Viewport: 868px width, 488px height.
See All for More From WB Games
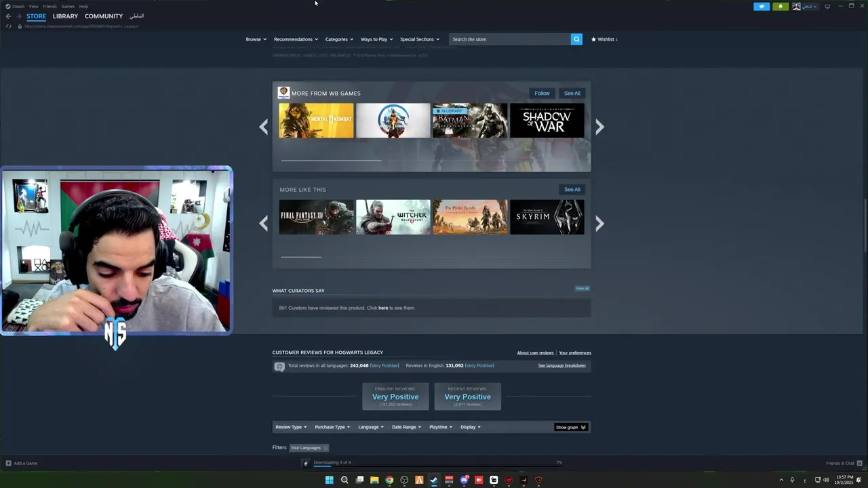[x=572, y=94]
